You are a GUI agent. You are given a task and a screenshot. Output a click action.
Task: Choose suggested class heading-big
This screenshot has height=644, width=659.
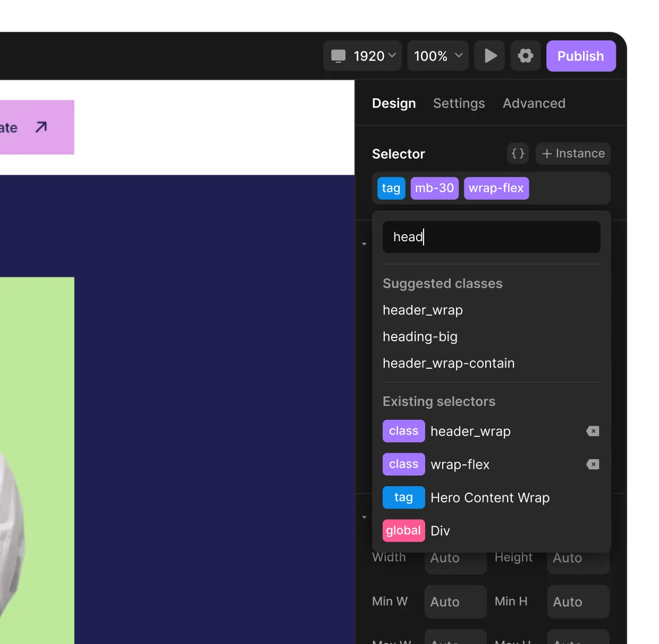point(420,336)
